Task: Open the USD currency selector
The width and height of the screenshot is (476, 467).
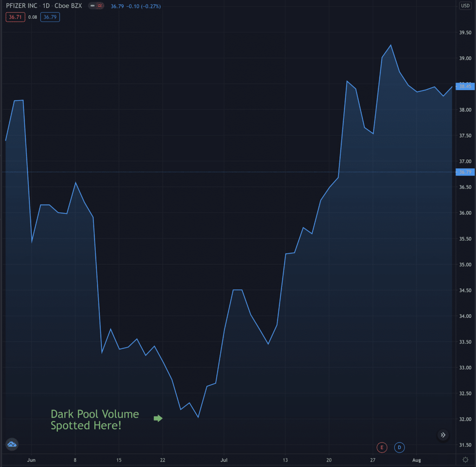Action: [x=465, y=6]
